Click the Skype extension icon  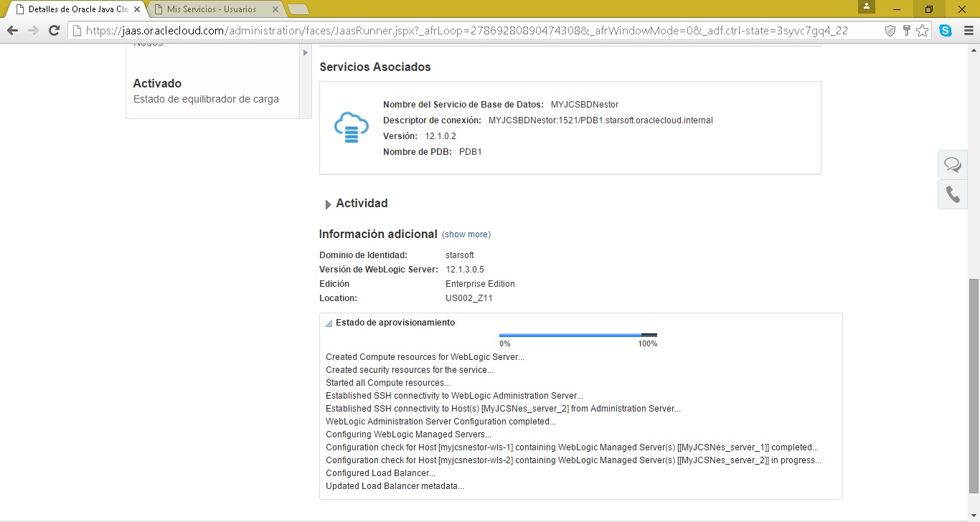click(946, 31)
